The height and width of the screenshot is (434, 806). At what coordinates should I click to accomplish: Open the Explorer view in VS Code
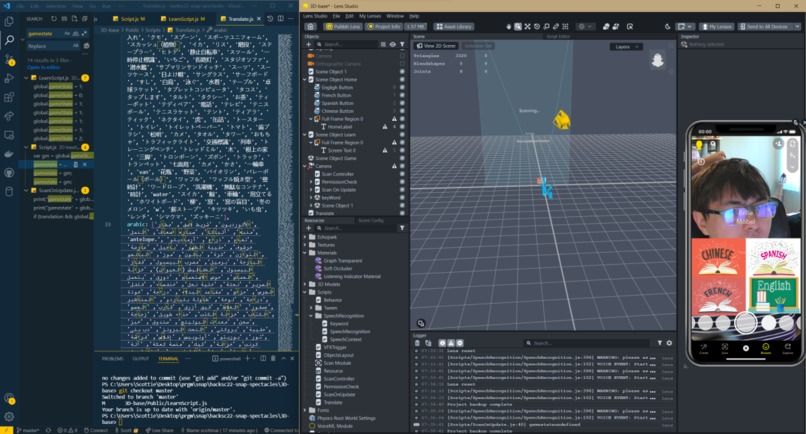[x=9, y=21]
